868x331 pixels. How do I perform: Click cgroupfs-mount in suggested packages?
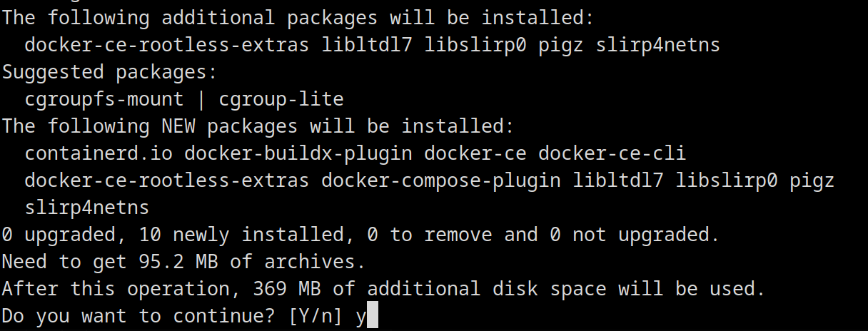click(x=104, y=100)
